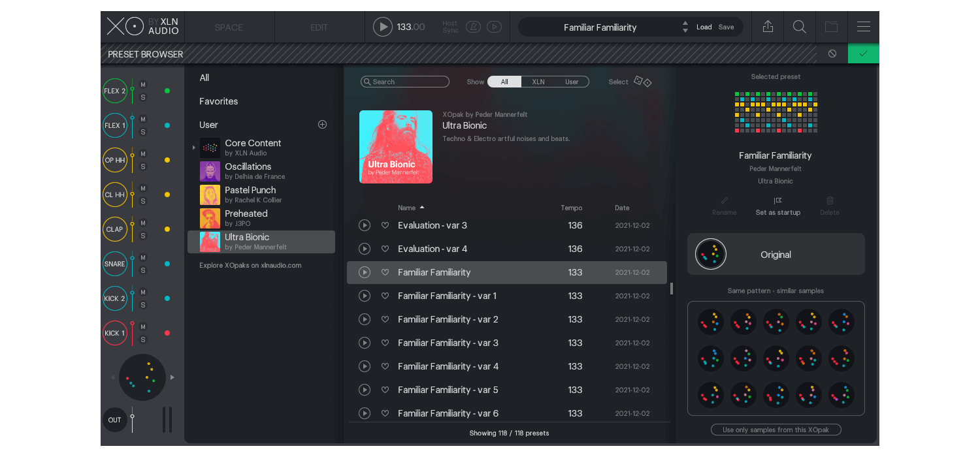Click the random select dice icon
980x457 pixels.
[x=642, y=82]
